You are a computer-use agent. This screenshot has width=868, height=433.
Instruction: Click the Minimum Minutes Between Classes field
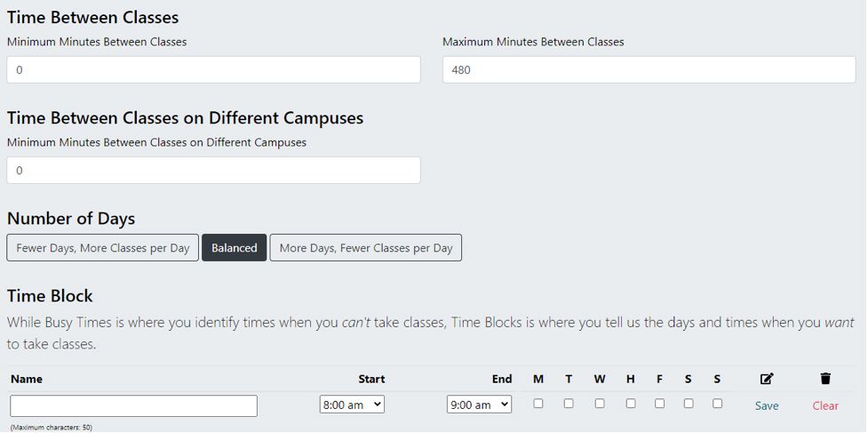pos(213,70)
